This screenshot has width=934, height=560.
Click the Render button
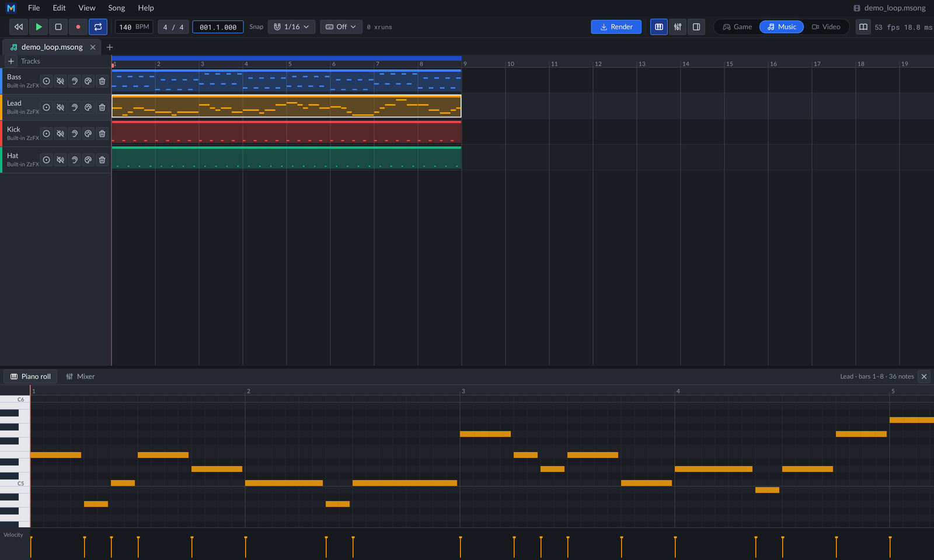point(616,27)
